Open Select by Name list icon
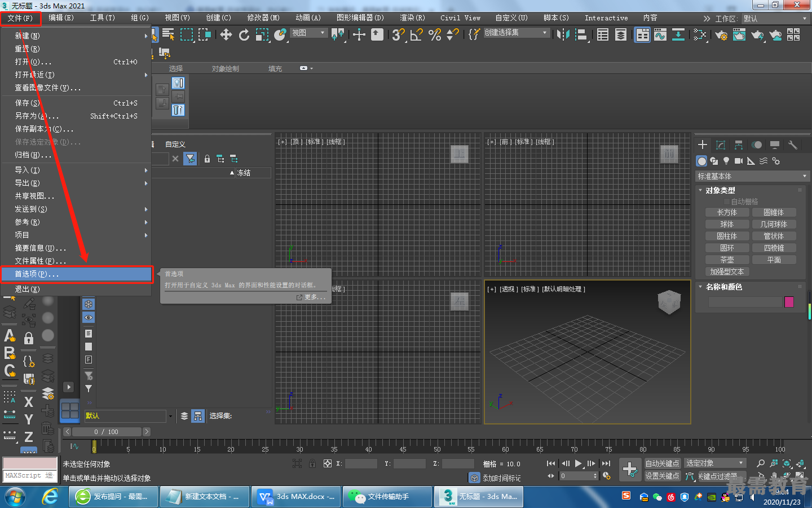The width and height of the screenshot is (812, 508). tap(168, 35)
